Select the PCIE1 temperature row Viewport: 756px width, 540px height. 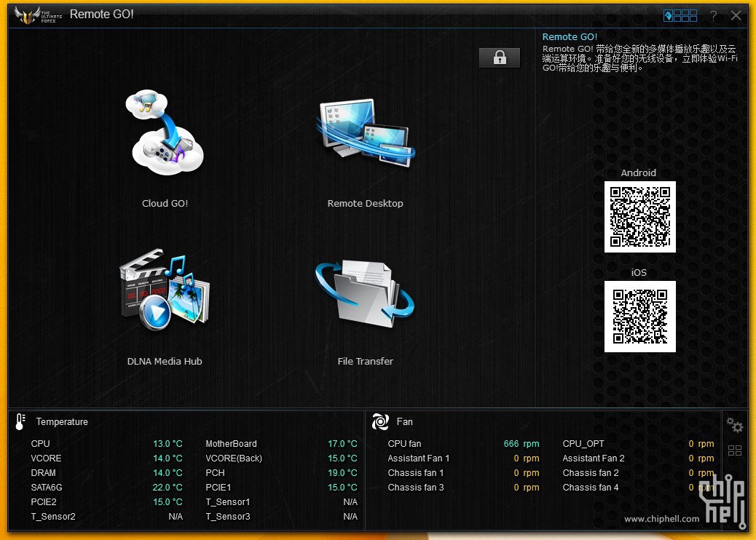coord(282,488)
